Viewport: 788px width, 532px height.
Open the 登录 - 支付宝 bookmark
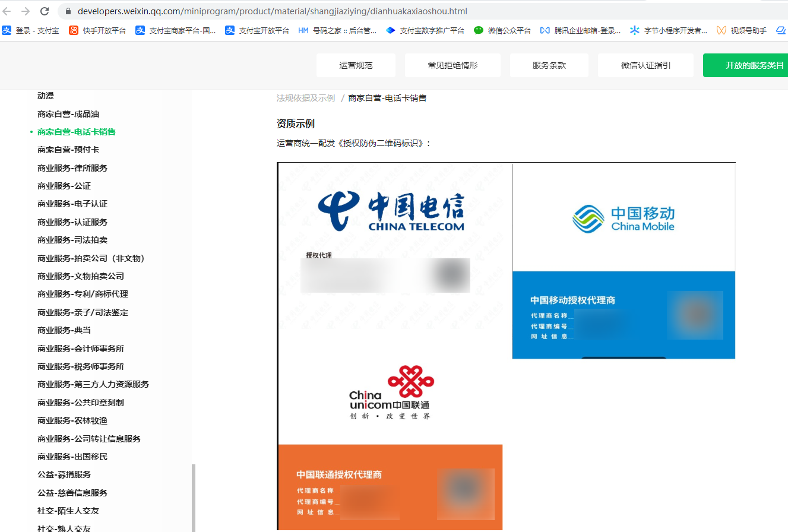[x=30, y=30]
